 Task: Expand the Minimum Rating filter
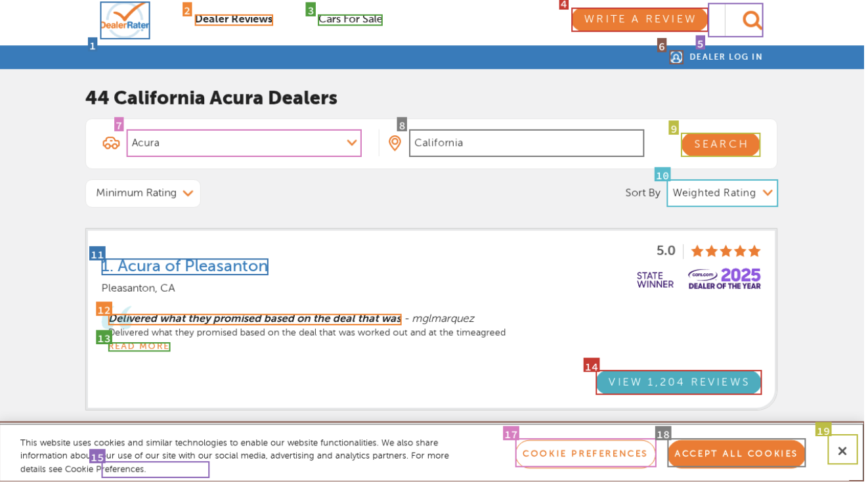click(142, 192)
